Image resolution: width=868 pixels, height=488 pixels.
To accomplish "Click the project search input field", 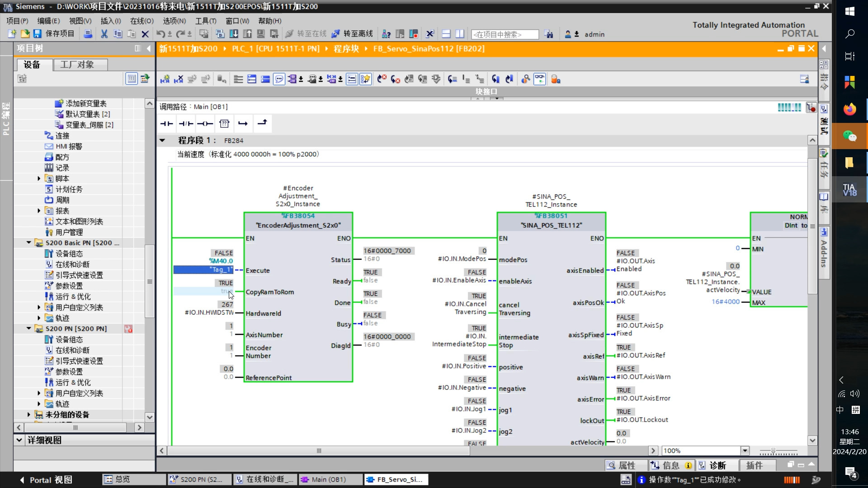I will pos(505,34).
